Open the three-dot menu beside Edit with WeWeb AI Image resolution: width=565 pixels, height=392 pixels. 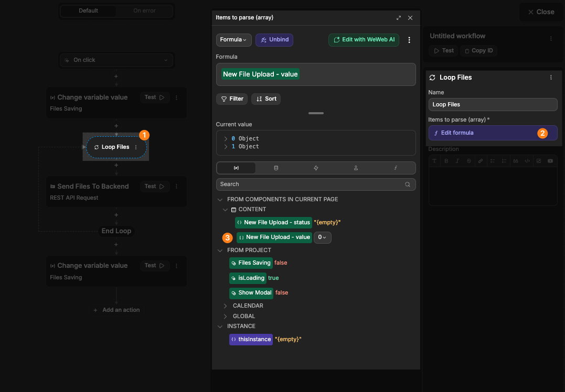coord(409,40)
